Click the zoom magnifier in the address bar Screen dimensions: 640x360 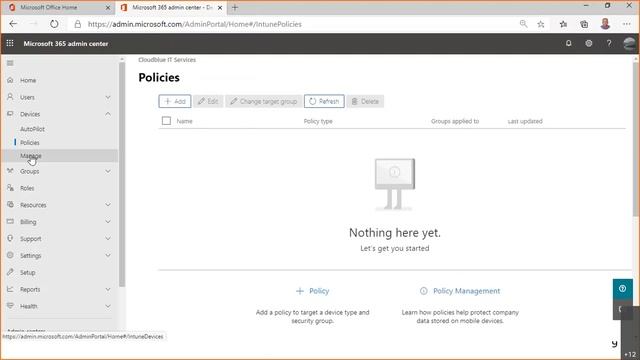coord(523,24)
